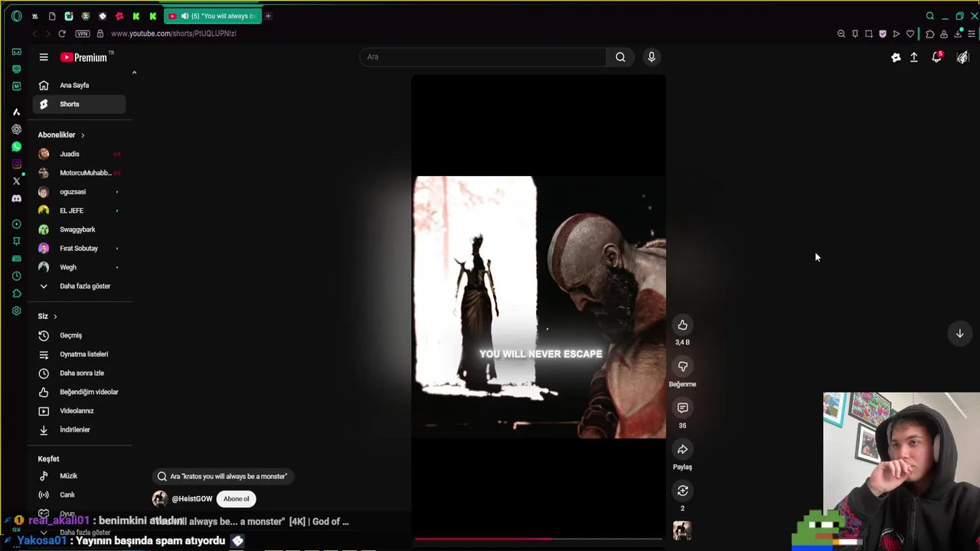This screenshot has height=551, width=980.
Task: Open the remix icon above count 2
Action: pyautogui.click(x=682, y=491)
